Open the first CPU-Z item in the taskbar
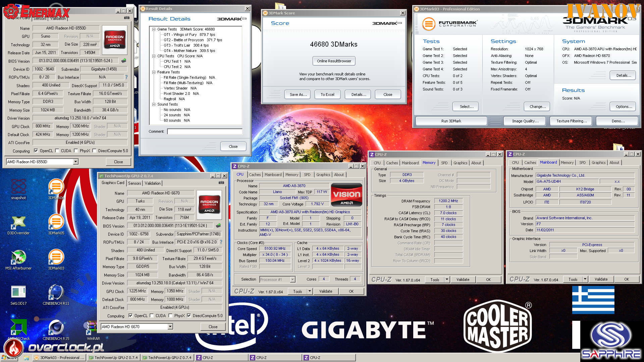This screenshot has width=644, height=362. 221,358
